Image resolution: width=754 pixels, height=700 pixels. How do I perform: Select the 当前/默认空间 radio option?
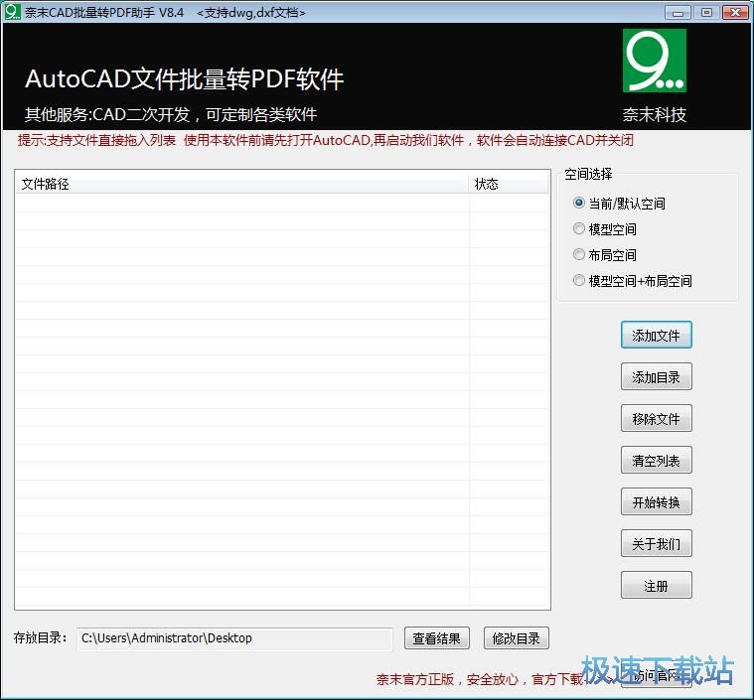[x=579, y=204]
